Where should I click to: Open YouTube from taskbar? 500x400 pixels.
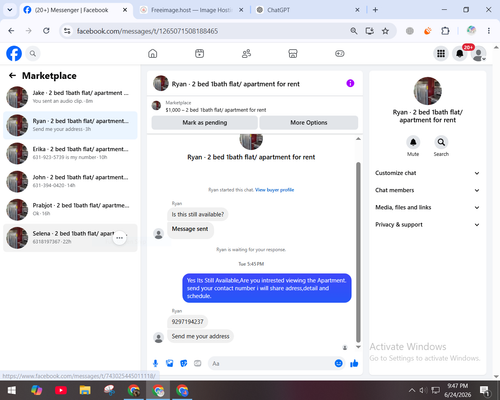(x=61, y=390)
